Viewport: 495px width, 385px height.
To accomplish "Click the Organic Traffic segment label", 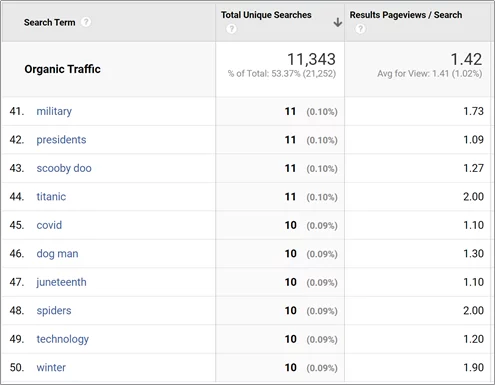I will [62, 69].
